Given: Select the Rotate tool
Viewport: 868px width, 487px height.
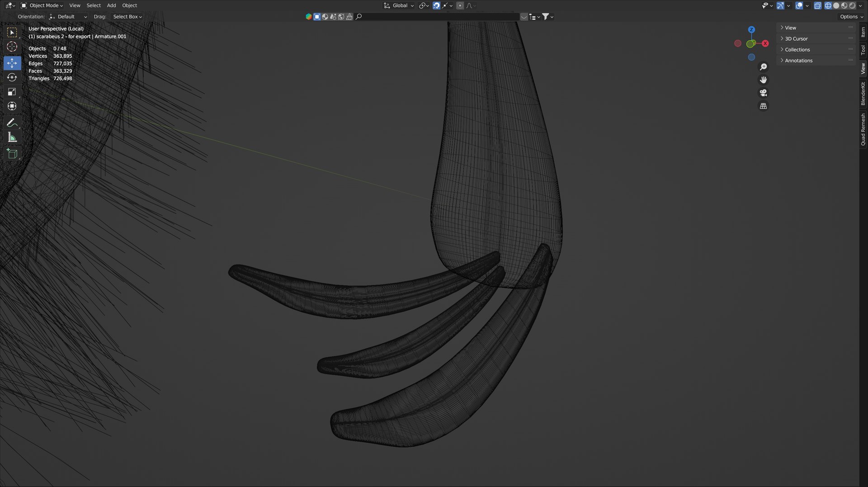Looking at the screenshot, I should (x=12, y=77).
